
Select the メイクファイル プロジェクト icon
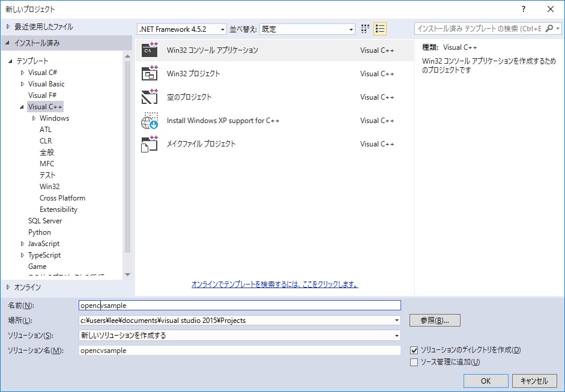pos(150,144)
